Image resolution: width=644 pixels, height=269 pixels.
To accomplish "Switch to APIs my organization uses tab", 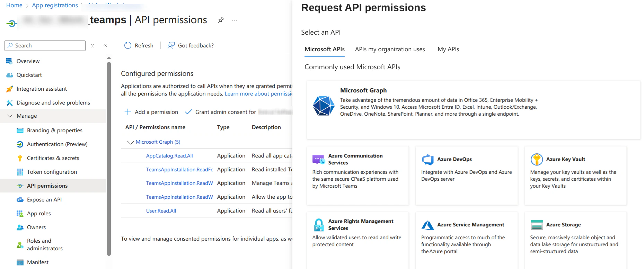I will coord(390,50).
